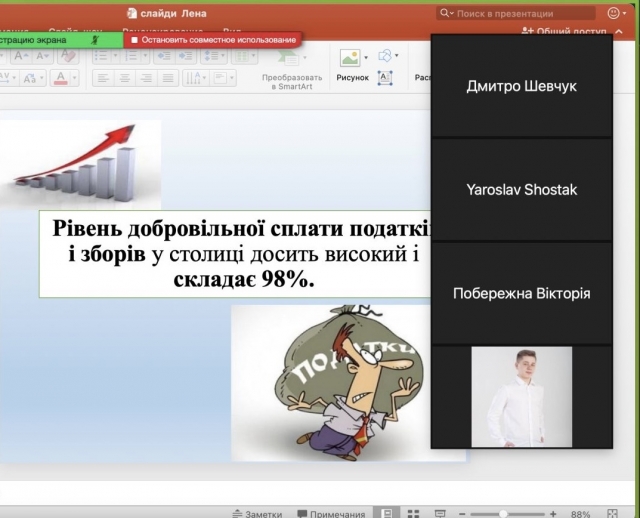Expand the Рисунок dropdown arrow
The width and height of the screenshot is (640, 518).
coord(366,58)
